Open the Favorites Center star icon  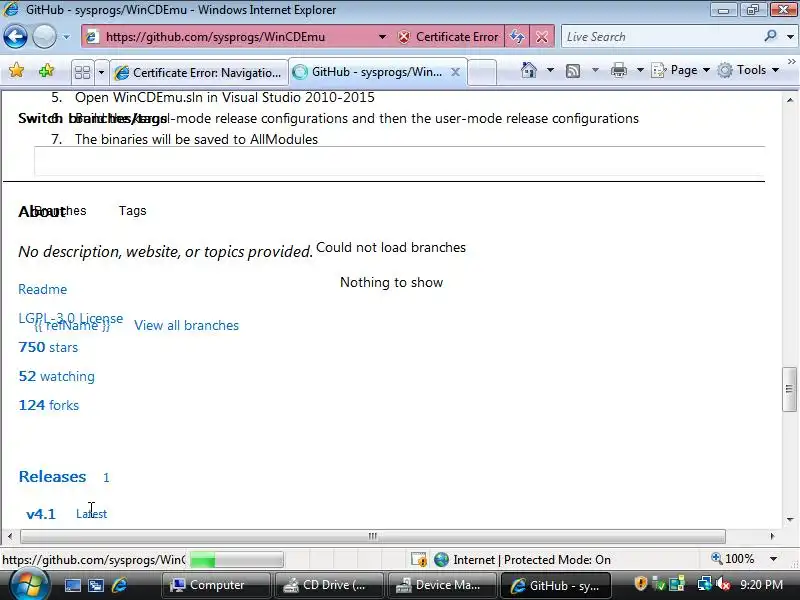click(x=16, y=70)
